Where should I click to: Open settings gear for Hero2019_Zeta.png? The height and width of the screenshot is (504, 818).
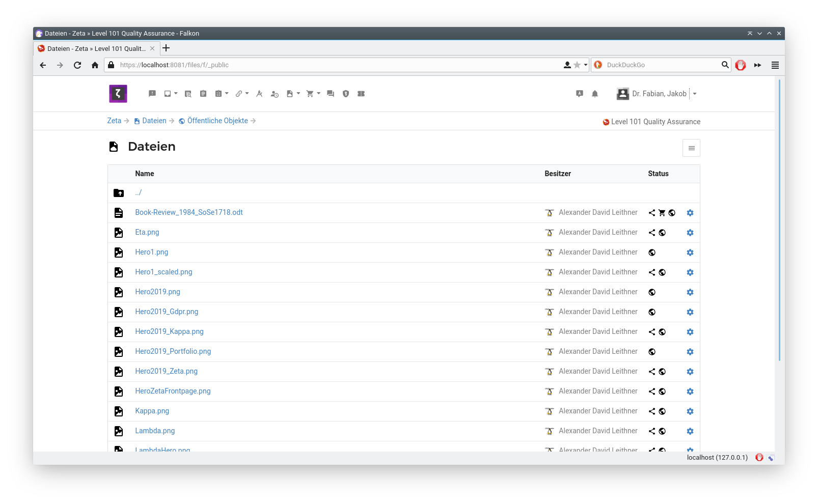tap(690, 372)
